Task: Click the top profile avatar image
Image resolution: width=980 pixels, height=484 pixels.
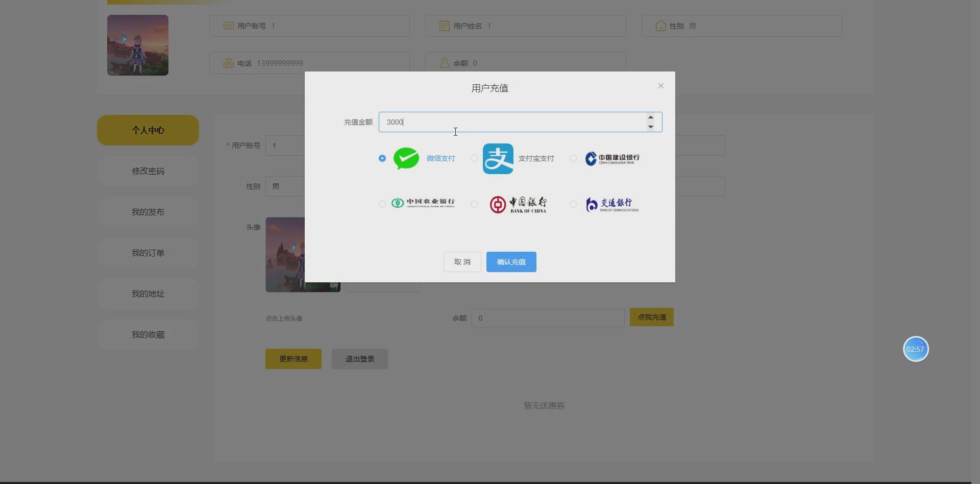Action: [138, 45]
